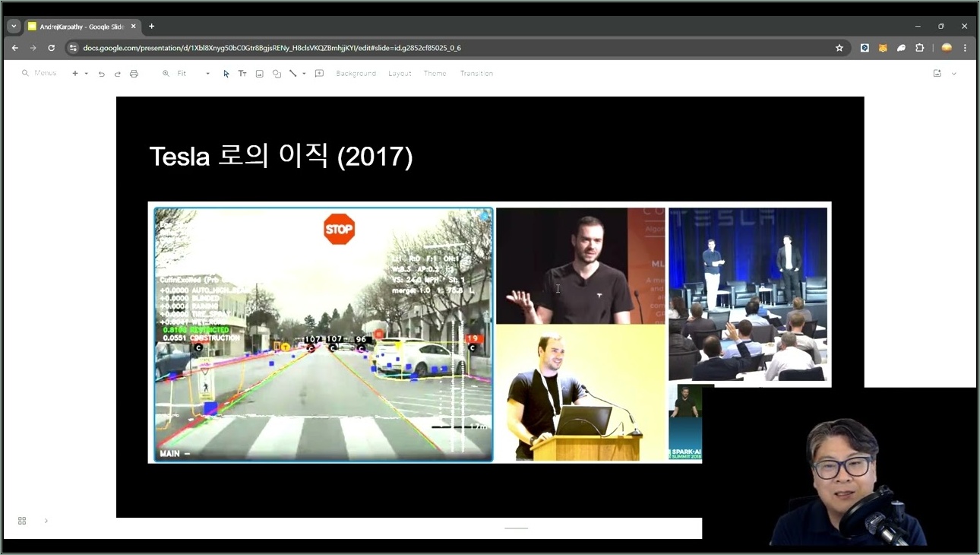Bookmark this page with the star icon
The height and width of the screenshot is (555, 980).
click(x=839, y=48)
